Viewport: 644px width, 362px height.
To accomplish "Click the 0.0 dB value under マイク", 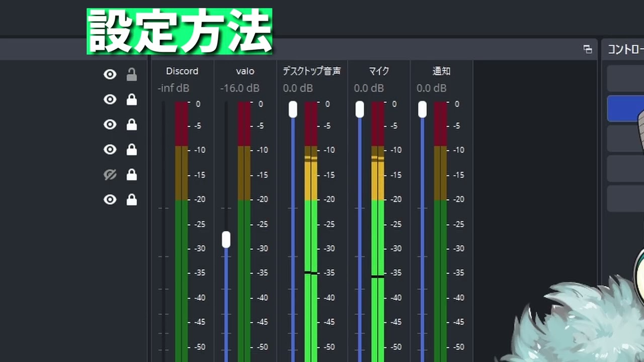I will [x=369, y=88].
